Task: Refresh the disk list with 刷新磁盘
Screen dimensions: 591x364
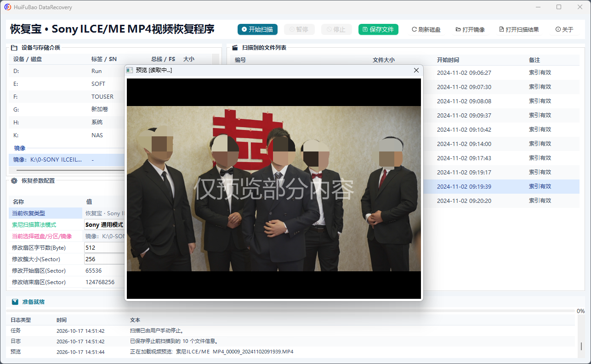Action: pyautogui.click(x=426, y=29)
